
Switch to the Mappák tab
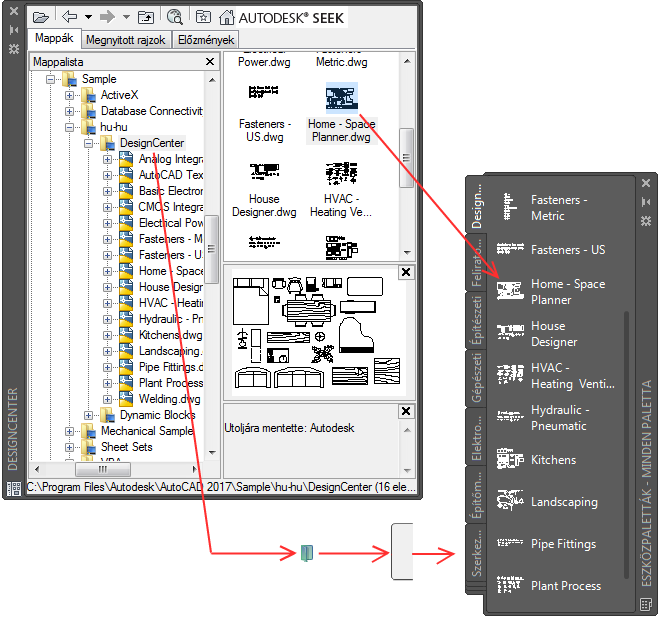54,38
